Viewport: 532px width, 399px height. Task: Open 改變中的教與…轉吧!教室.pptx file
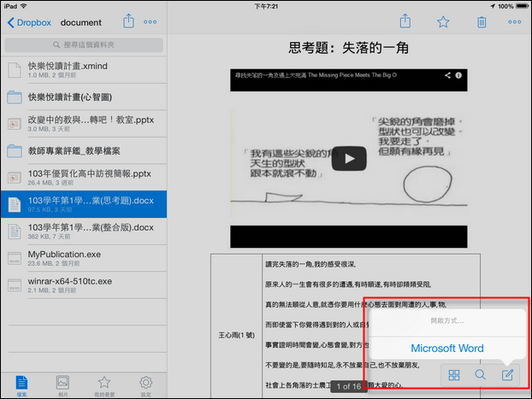point(84,124)
